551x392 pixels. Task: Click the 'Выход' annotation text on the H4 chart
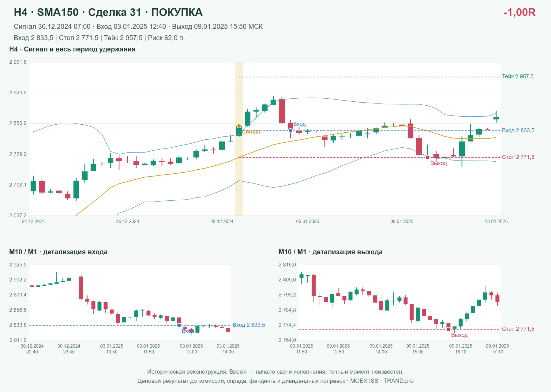pyautogui.click(x=439, y=163)
